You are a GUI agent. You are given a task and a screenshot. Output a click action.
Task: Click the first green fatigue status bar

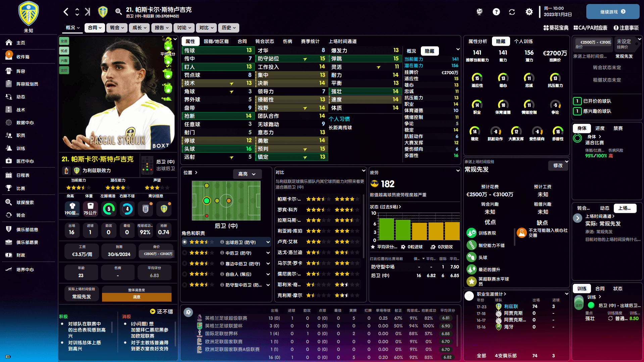tap(386, 229)
